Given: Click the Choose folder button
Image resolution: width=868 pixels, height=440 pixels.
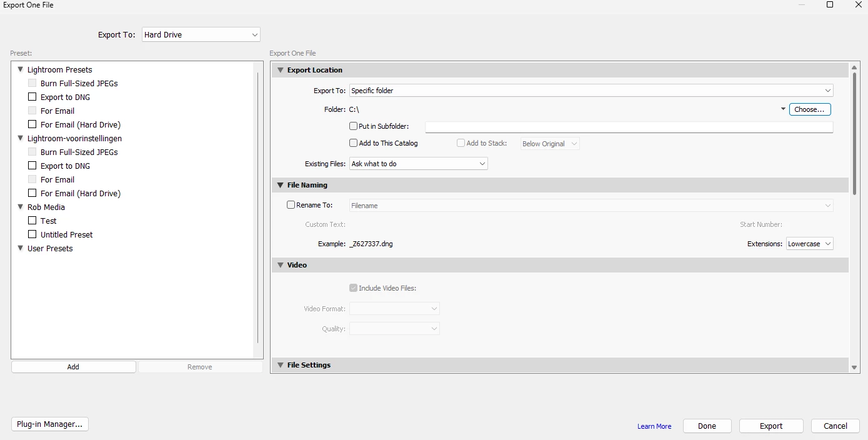Looking at the screenshot, I should coord(810,109).
